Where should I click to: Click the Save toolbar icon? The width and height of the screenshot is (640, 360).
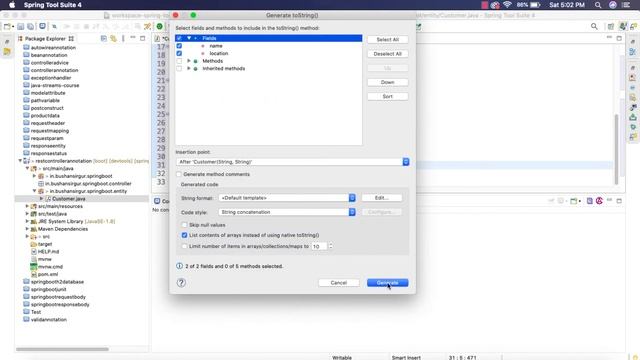[x=20, y=27]
